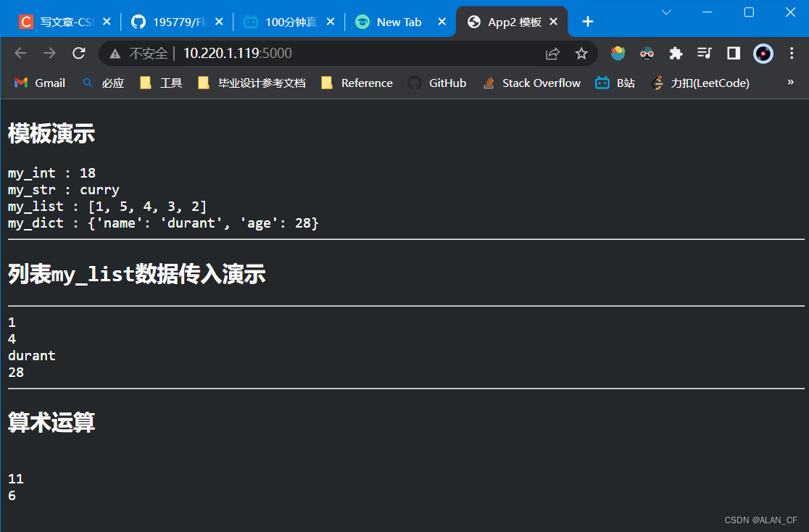This screenshot has height=532, width=809.
Task: Click the 不安全 site security indicator
Action: point(146,53)
